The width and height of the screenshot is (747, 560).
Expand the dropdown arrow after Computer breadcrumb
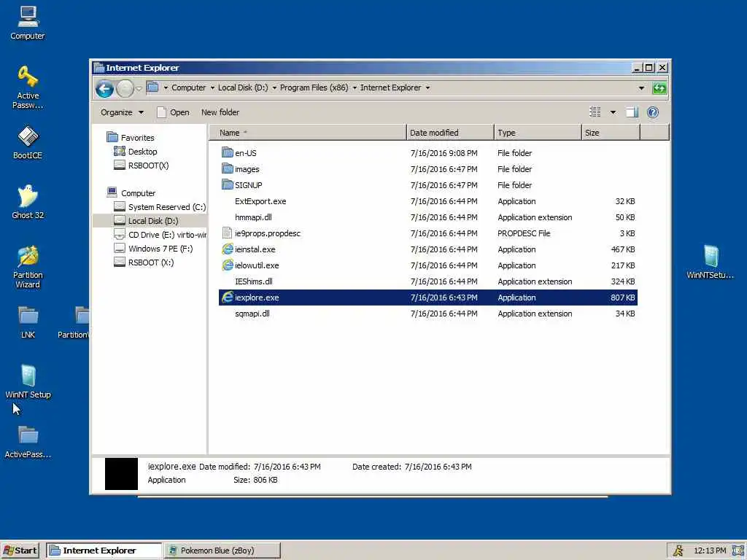click(x=212, y=87)
